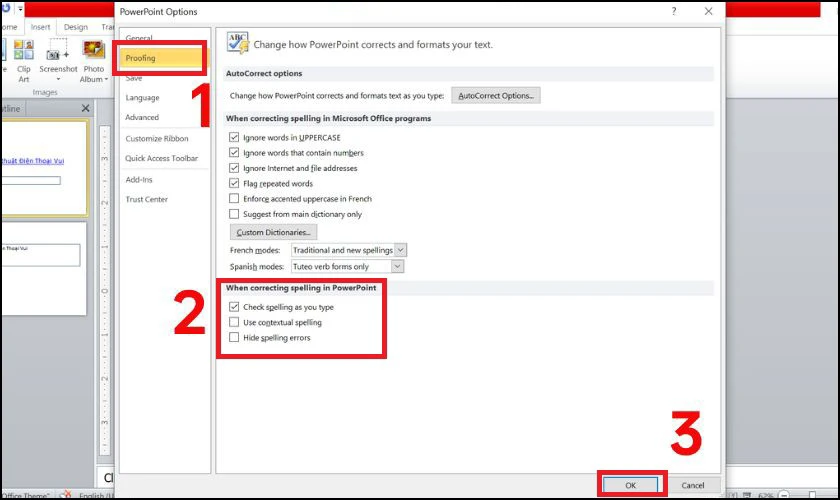Click the AutoCorrect options section header
The height and width of the screenshot is (500, 840).
pyautogui.click(x=264, y=73)
